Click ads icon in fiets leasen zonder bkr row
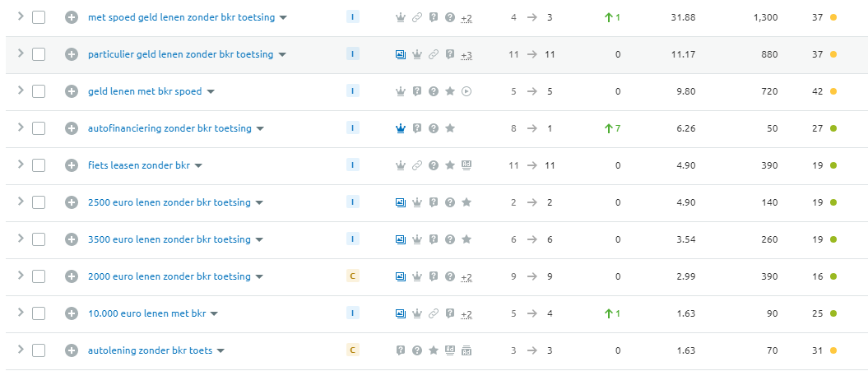Screen dimensions: 868x371 coord(466,165)
